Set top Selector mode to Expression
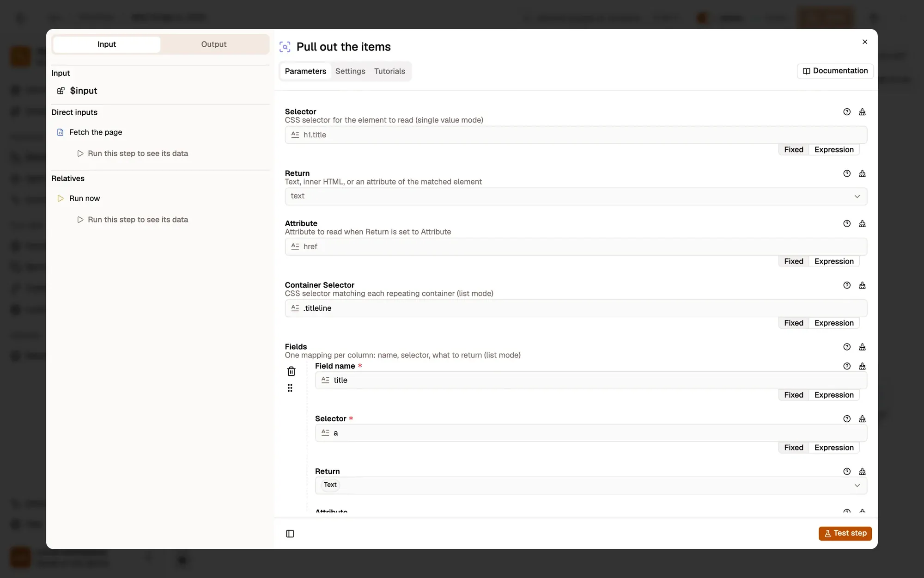The image size is (924, 578). pos(834,149)
